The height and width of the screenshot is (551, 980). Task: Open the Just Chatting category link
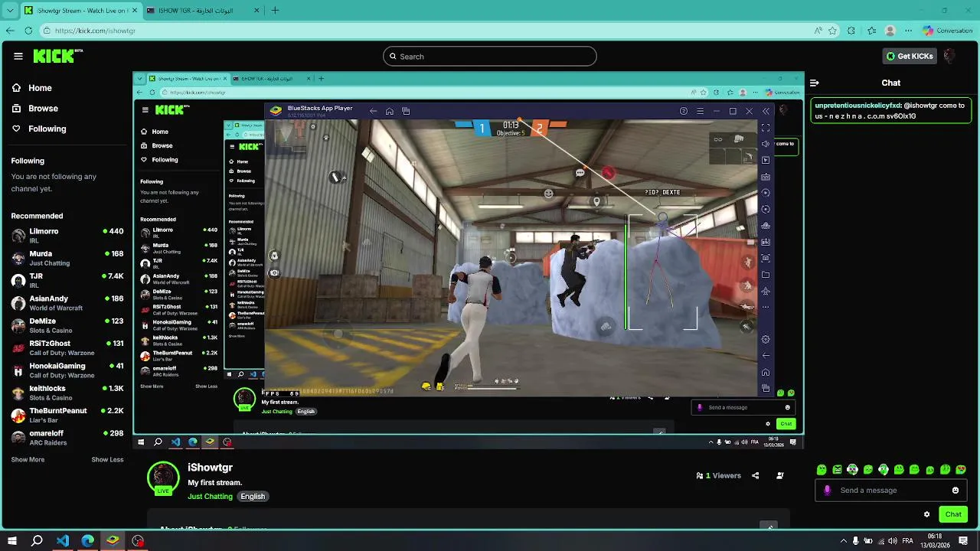(x=210, y=497)
